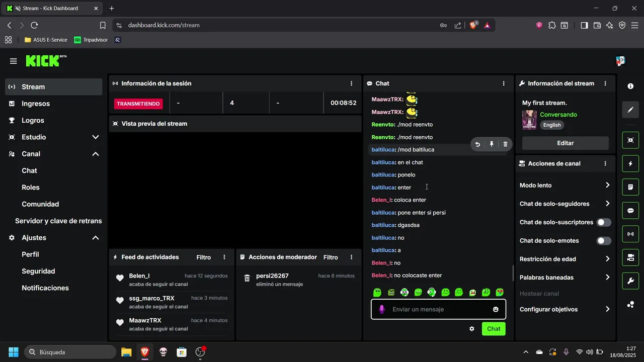
Task: Click the info icon in the right sidebar
Action: pos(630,86)
